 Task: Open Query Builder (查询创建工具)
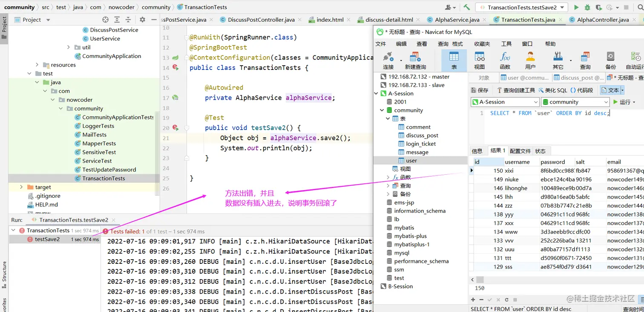tap(516, 90)
